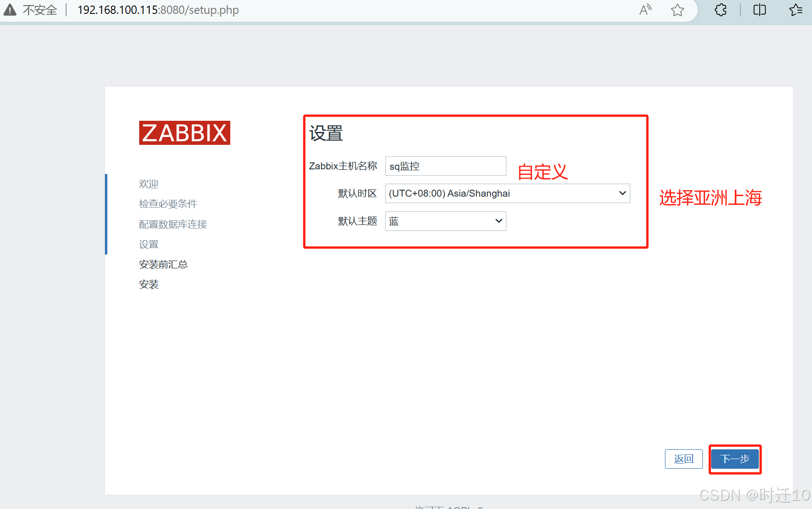Select the 欢迎 step in the sidebar

pyautogui.click(x=148, y=184)
